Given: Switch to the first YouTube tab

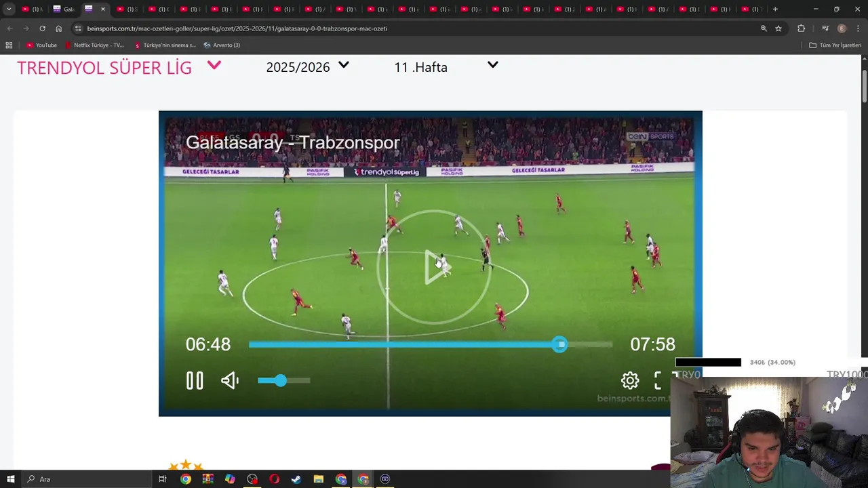Looking at the screenshot, I should point(31,9).
